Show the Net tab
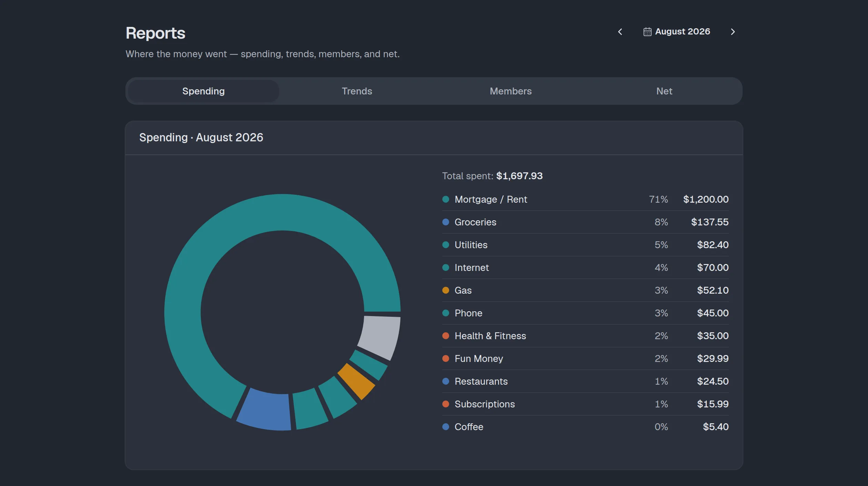 (664, 91)
